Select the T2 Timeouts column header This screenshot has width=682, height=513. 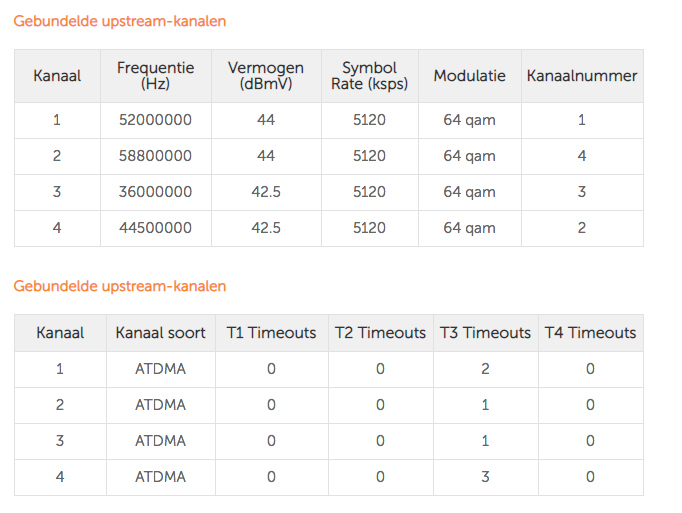point(380,333)
